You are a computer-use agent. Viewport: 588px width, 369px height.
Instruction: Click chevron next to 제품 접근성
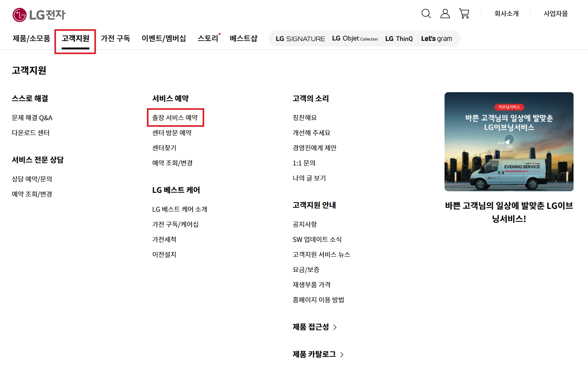pos(335,327)
